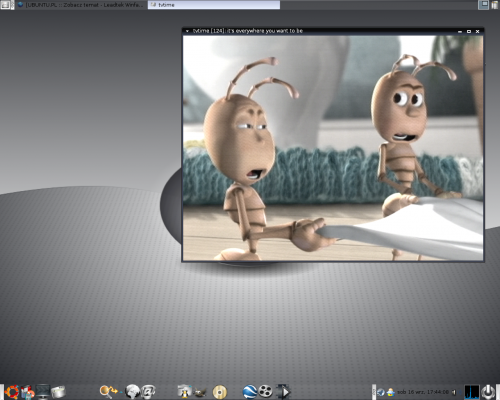Open the workspace switcher icon at top-right
Viewport: 500px width, 400px height.
(483, 5)
